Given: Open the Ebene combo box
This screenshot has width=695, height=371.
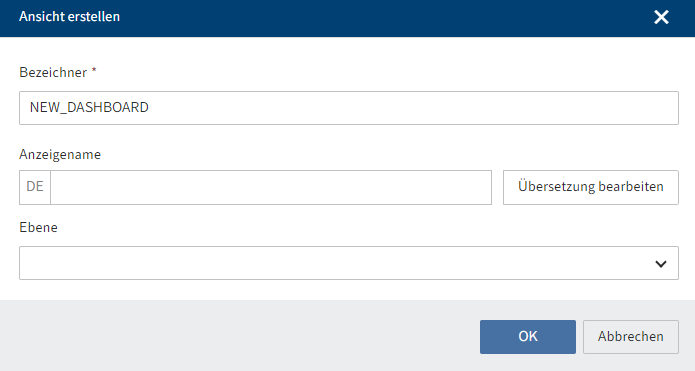Looking at the screenshot, I should tap(349, 263).
